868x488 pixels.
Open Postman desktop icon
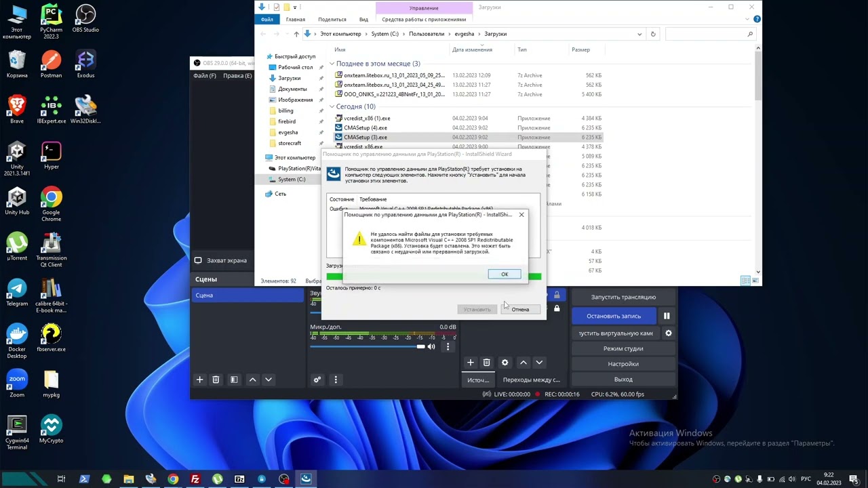[51, 64]
